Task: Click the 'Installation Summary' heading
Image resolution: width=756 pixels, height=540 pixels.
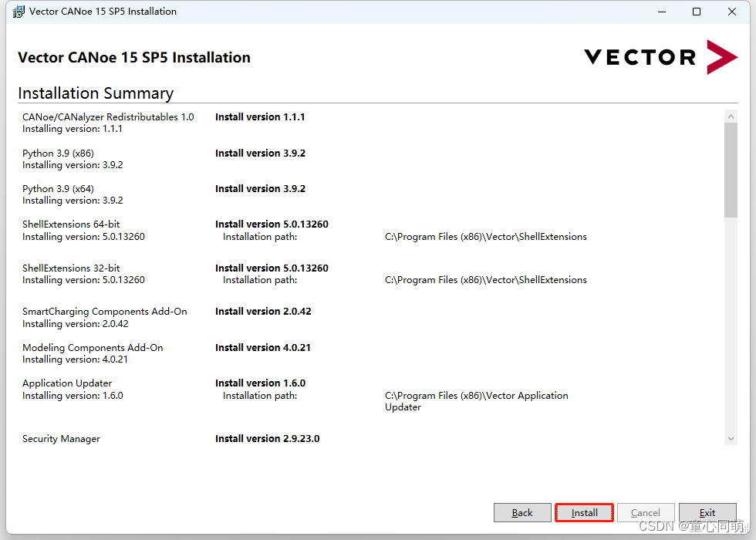Action: (96, 93)
